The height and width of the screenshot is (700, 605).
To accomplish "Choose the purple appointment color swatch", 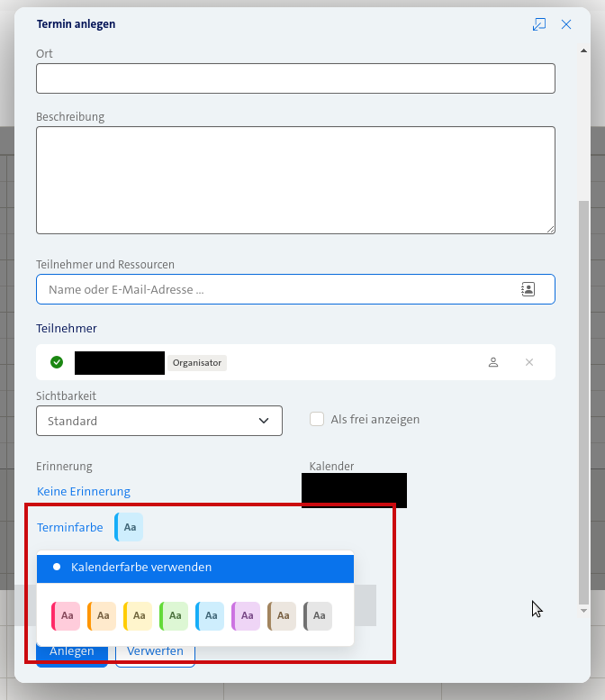I will pos(246,616).
